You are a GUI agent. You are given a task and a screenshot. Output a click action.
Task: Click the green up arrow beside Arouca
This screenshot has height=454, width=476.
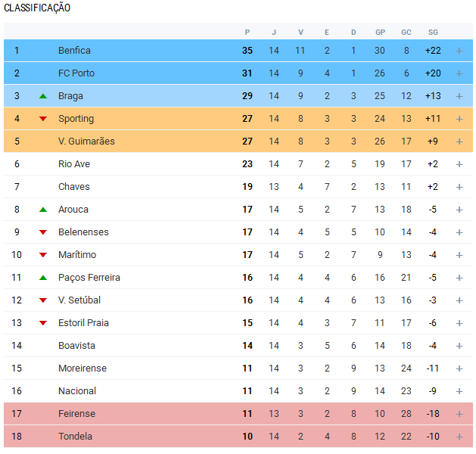pos(43,210)
